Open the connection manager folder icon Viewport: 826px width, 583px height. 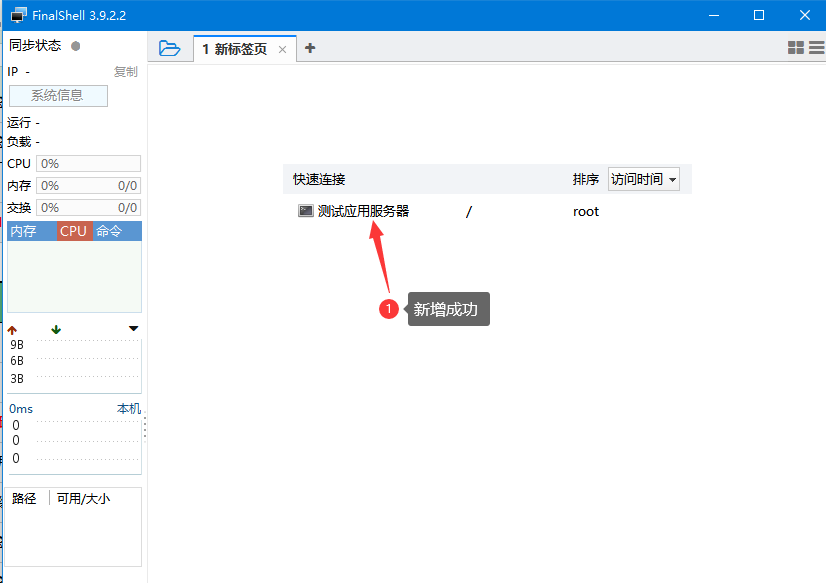pos(169,48)
